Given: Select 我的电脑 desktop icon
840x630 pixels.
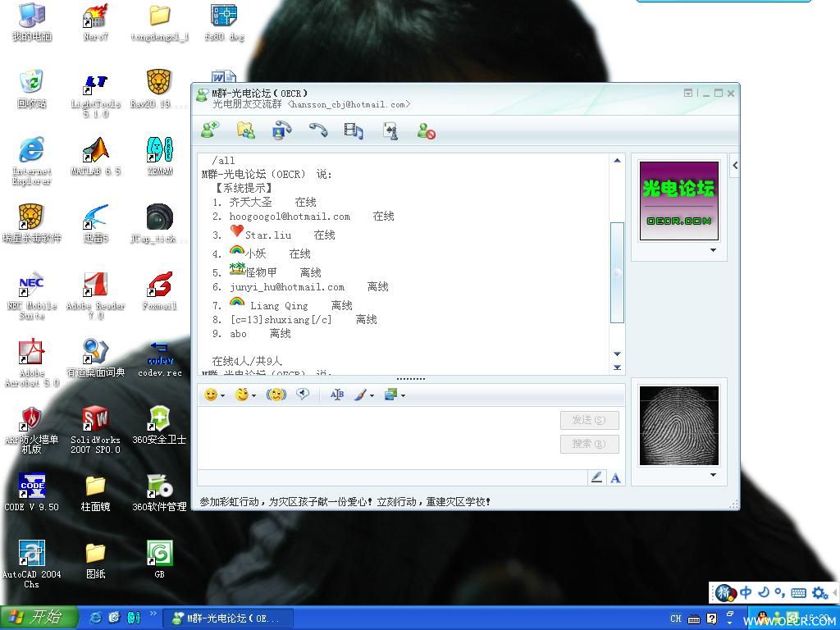Looking at the screenshot, I should tap(32, 22).
